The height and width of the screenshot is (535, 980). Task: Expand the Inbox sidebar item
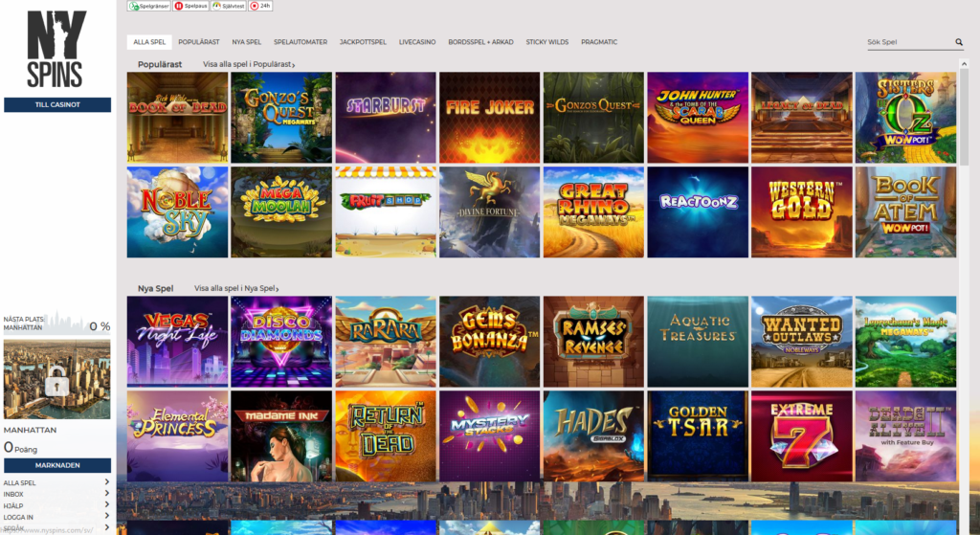56,494
